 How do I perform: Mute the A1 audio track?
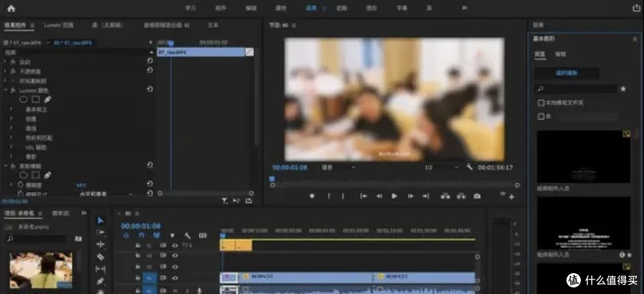click(x=175, y=290)
